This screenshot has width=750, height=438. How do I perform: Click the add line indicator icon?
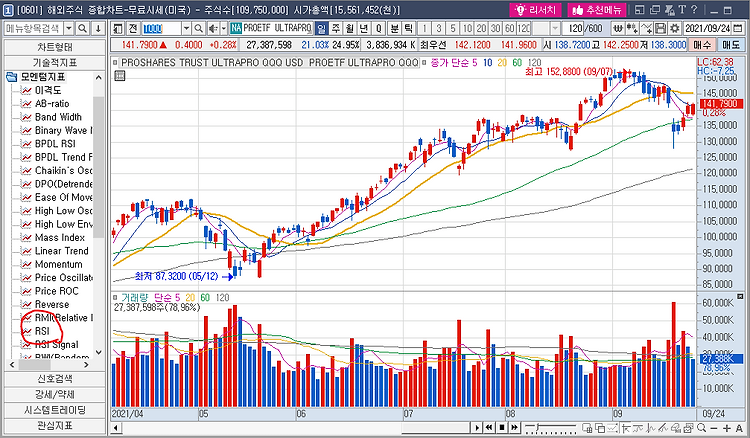point(646,28)
